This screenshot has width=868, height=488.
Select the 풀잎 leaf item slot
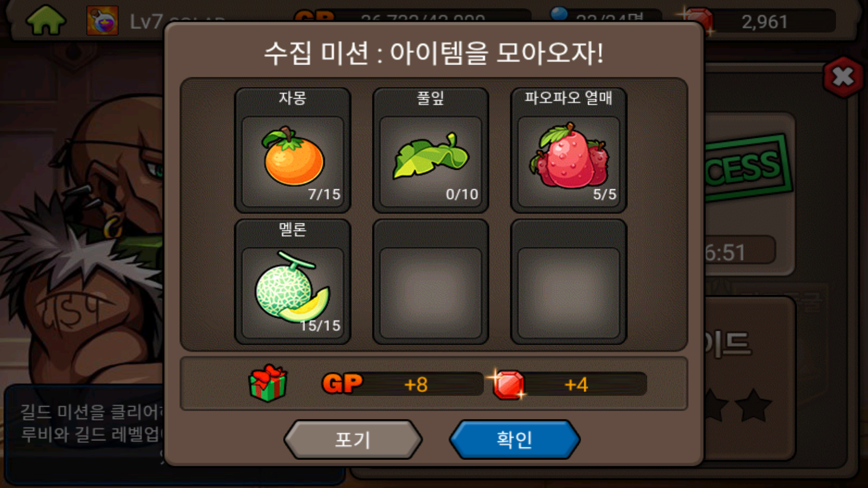pos(431,150)
